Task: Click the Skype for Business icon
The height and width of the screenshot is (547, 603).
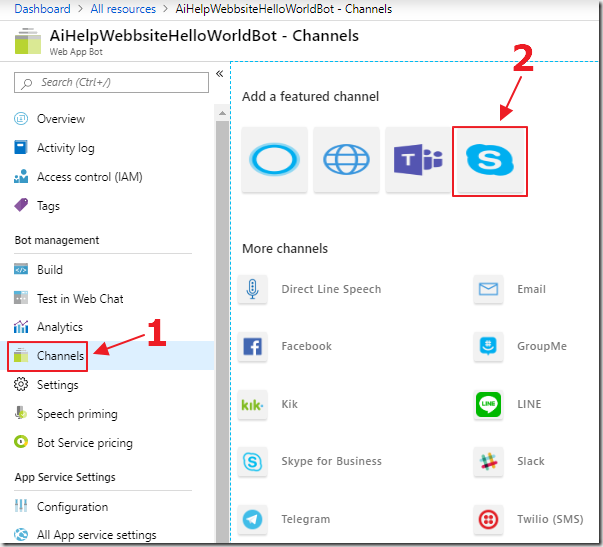Action: coord(252,462)
